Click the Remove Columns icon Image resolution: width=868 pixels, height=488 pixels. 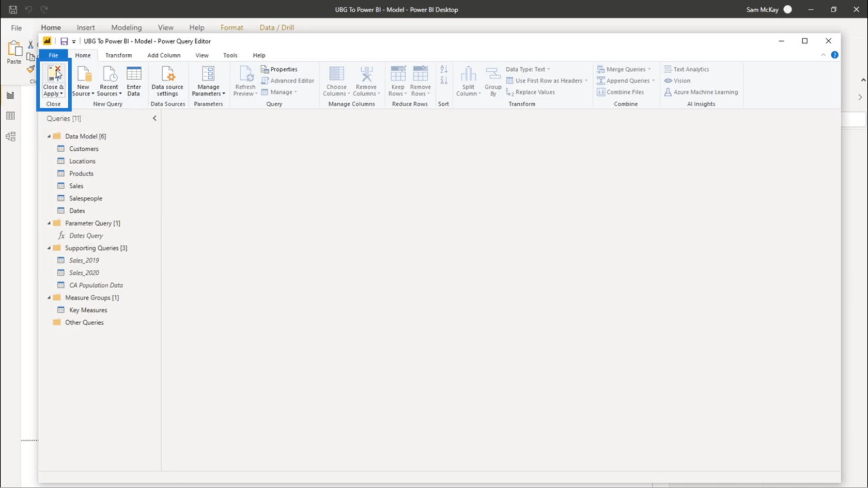pyautogui.click(x=366, y=74)
